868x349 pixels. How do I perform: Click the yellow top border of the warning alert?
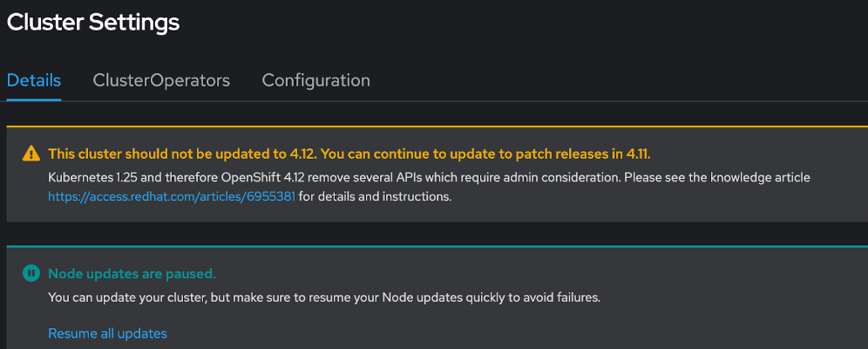(436, 127)
